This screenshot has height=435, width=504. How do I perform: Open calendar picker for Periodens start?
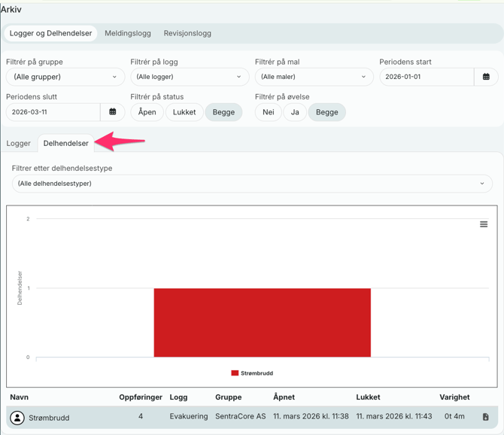coord(486,77)
